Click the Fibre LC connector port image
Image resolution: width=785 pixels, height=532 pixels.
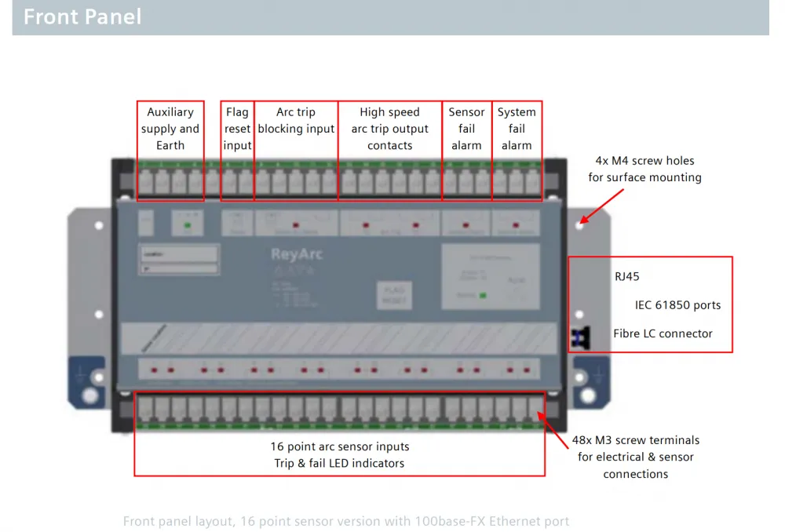pyautogui.click(x=581, y=338)
